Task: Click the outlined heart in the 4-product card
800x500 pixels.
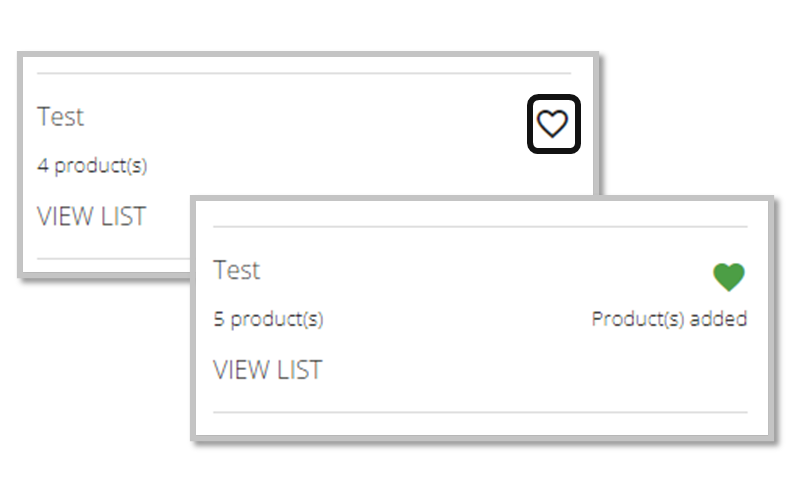Action: (x=553, y=124)
